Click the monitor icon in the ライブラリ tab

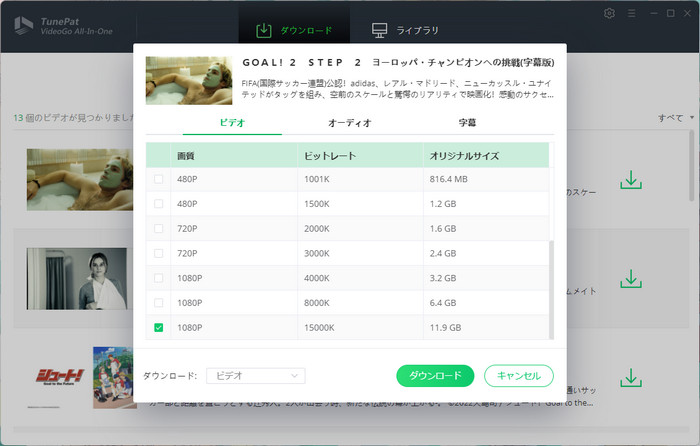379,30
